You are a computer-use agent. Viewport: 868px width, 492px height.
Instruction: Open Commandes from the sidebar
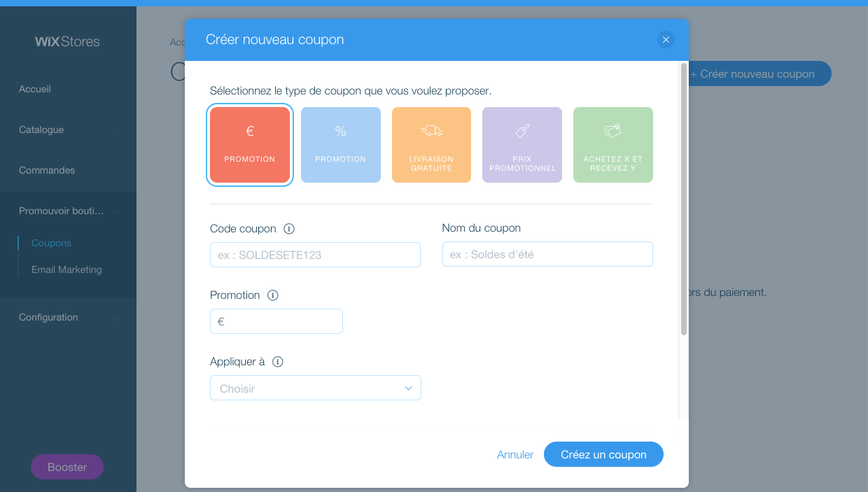tap(47, 171)
